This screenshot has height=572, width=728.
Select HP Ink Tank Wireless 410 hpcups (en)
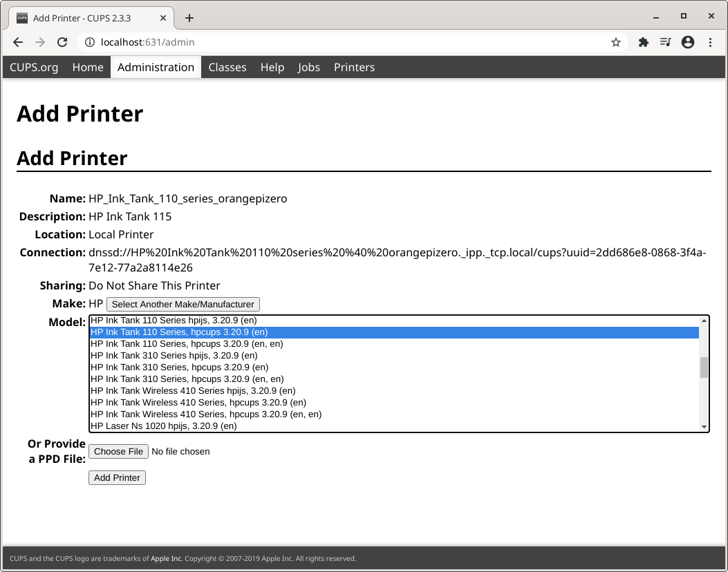coord(394,403)
